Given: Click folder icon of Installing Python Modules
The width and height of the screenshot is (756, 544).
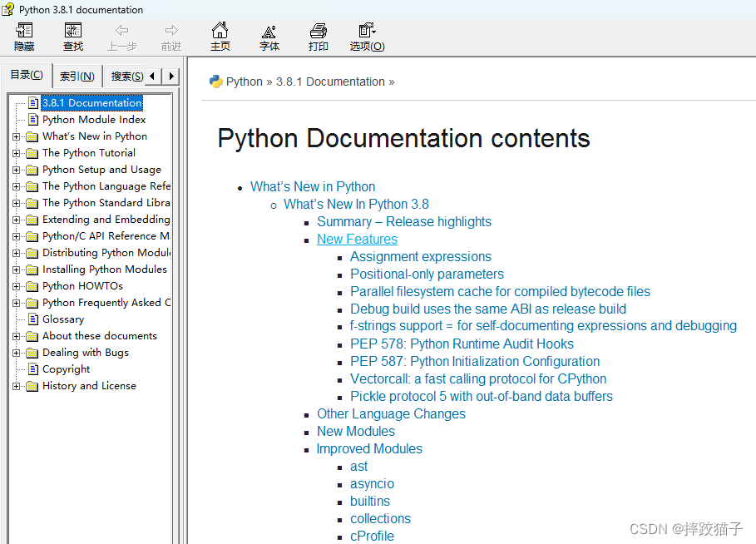Looking at the screenshot, I should (x=32, y=270).
